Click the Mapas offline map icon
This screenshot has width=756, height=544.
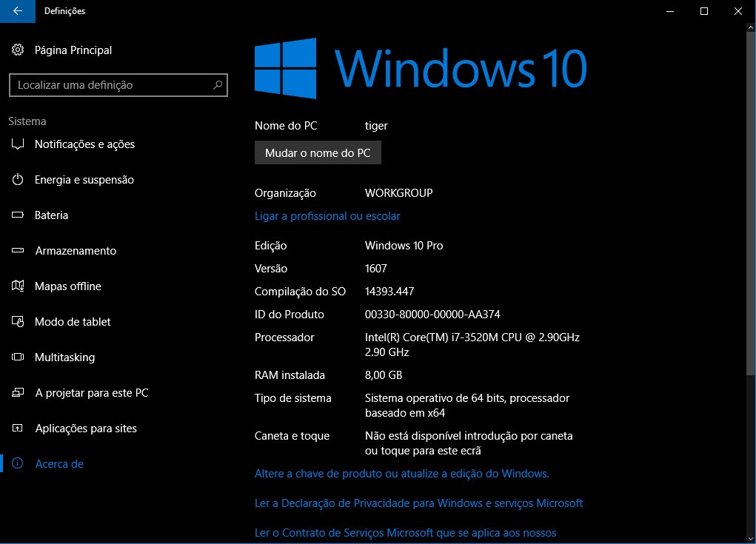point(18,286)
